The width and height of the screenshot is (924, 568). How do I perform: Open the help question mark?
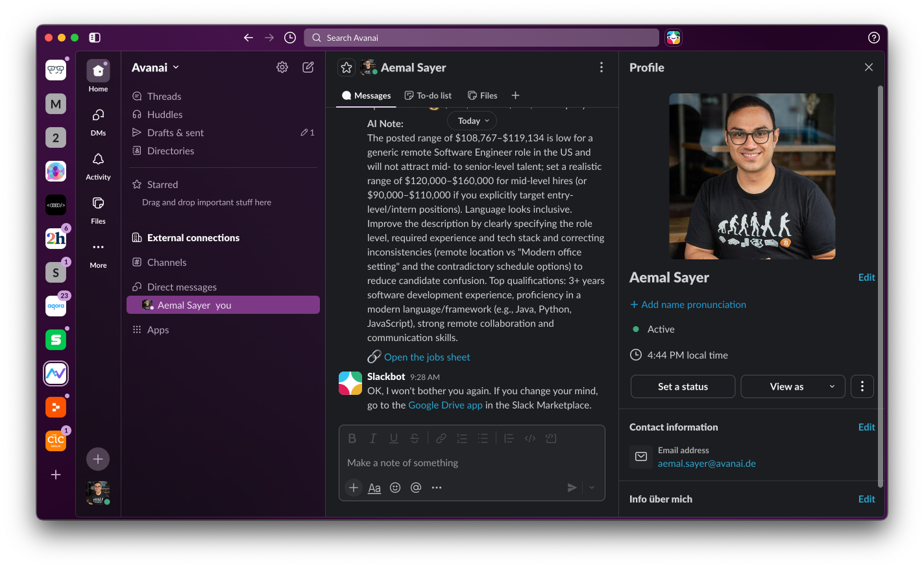pyautogui.click(x=873, y=38)
